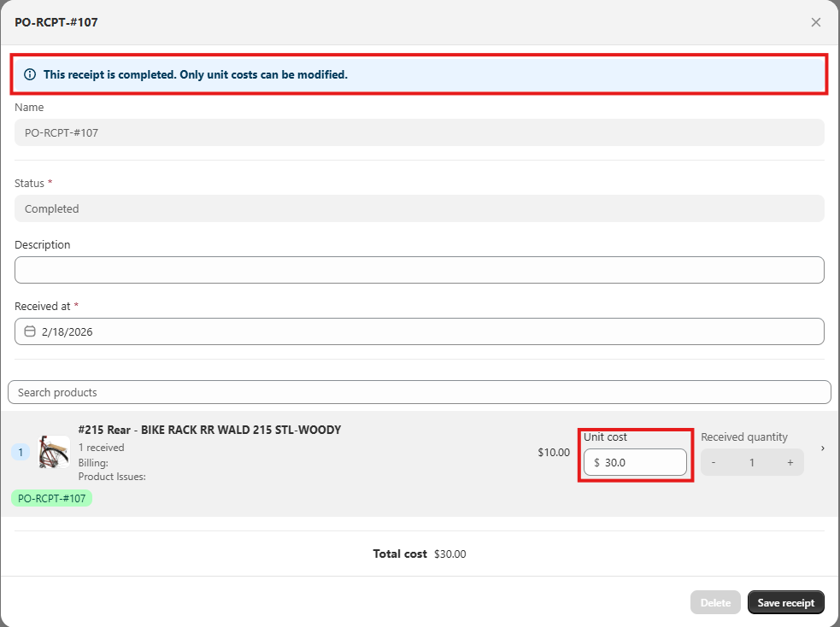The image size is (840, 627).
Task: Select the #215 Rear BIKE RACK title
Action: tap(209, 430)
